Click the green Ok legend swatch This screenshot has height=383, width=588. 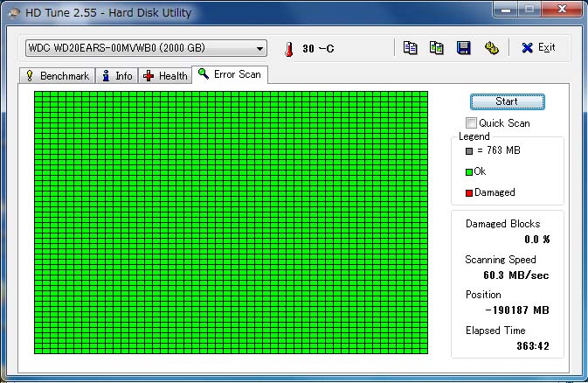click(469, 171)
